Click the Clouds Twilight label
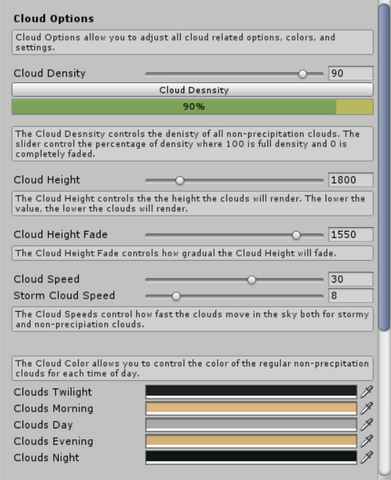The image size is (391, 480). (53, 392)
